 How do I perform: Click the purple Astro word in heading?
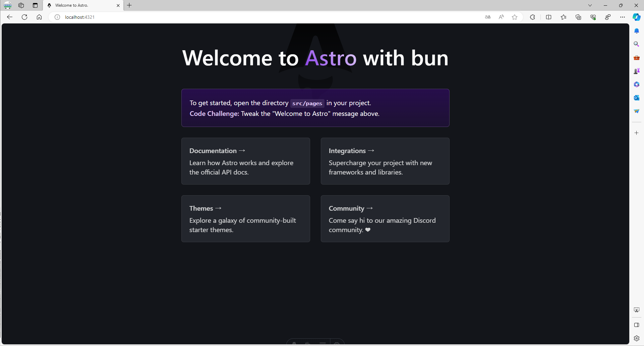click(331, 58)
